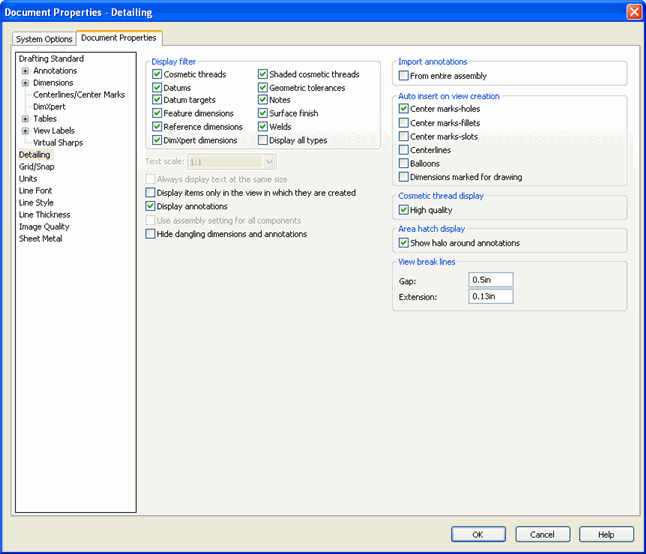
Task: Expand the Annotations tree node
Action: (25, 71)
